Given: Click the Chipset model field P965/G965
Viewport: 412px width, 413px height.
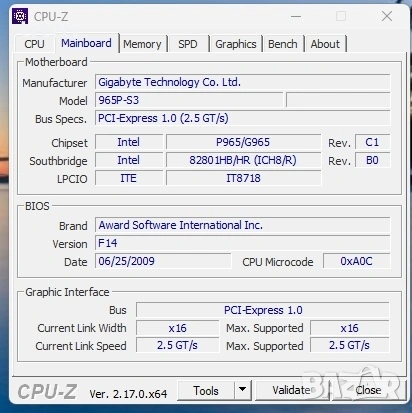Looking at the screenshot, I should tap(243, 142).
